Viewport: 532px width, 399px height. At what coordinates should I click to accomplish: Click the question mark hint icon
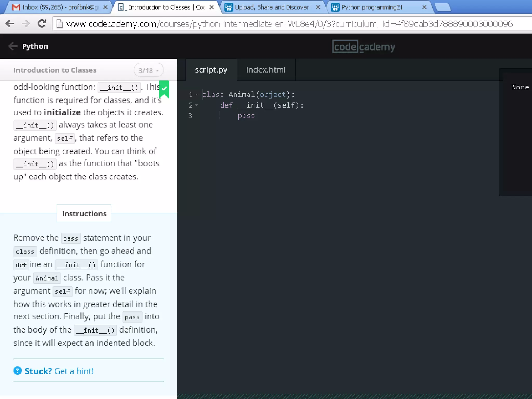coord(17,371)
